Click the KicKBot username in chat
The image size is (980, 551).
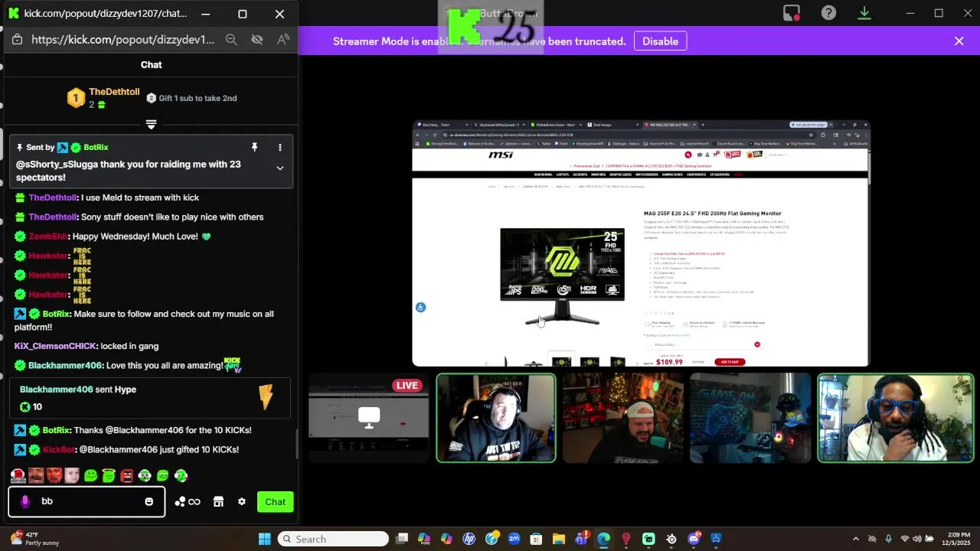[x=58, y=449]
